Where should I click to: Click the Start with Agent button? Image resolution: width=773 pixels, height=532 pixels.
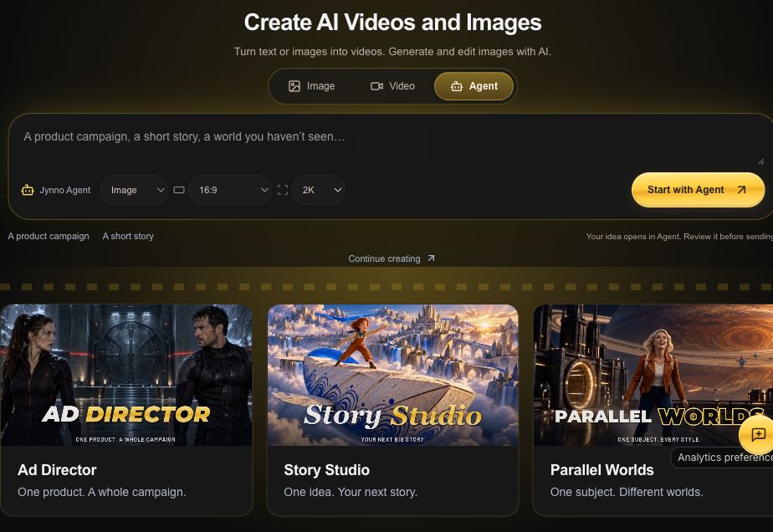coord(698,190)
